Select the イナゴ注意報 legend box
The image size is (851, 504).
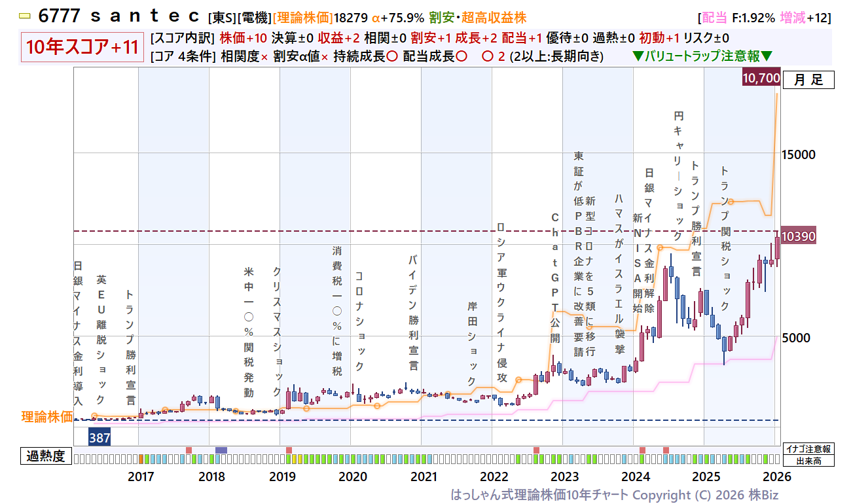point(808,449)
